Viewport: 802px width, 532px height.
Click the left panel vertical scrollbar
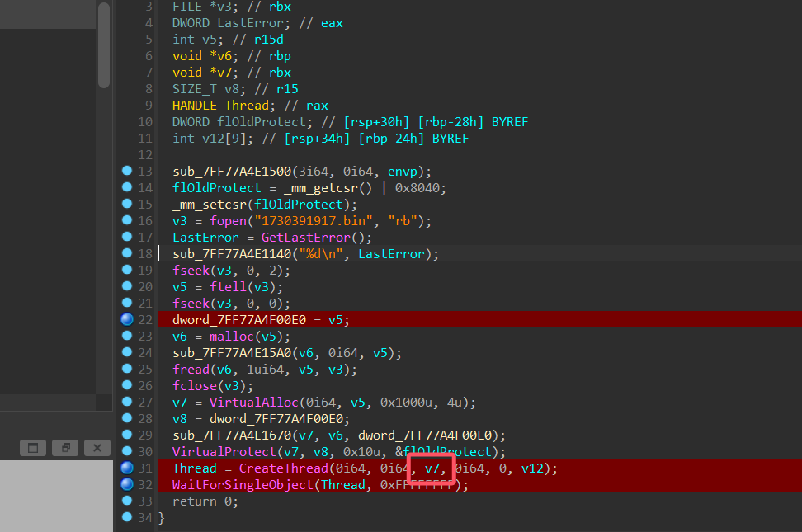pos(104,45)
